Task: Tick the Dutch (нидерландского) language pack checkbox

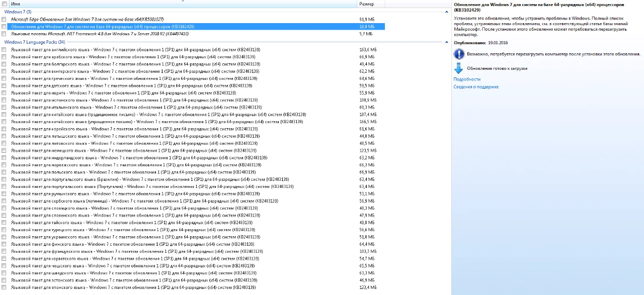Action: click(x=4, y=158)
